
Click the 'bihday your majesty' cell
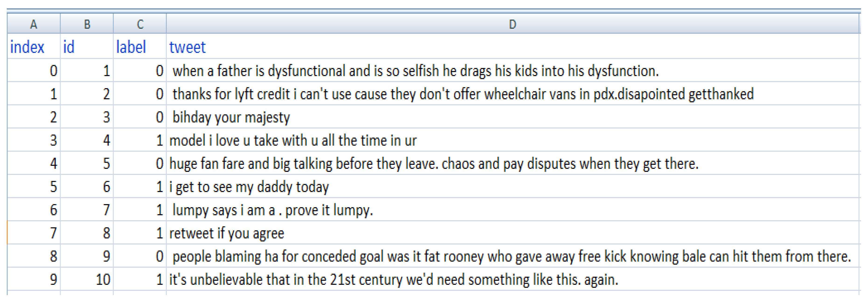231,117
